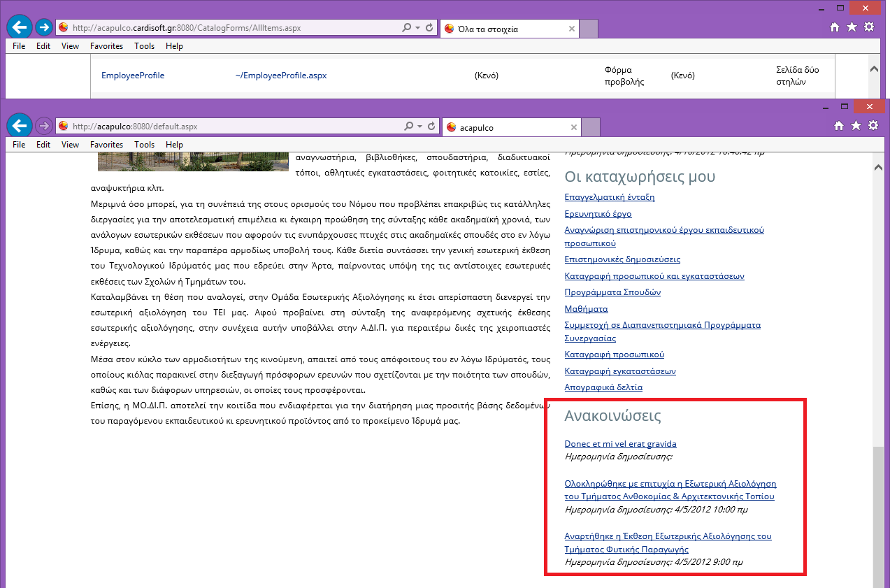The width and height of the screenshot is (890, 588).
Task: Open Home icon in rear window
Action: [x=835, y=27]
